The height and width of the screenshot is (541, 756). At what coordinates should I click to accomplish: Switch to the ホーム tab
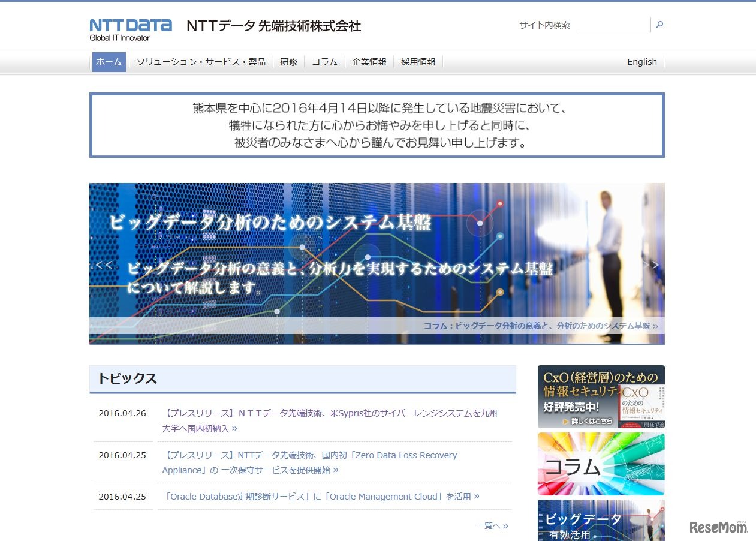pyautogui.click(x=109, y=61)
